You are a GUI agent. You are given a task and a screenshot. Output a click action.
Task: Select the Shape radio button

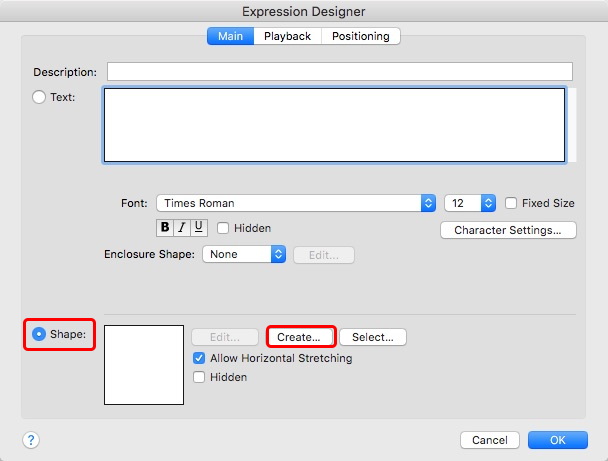click(39, 334)
